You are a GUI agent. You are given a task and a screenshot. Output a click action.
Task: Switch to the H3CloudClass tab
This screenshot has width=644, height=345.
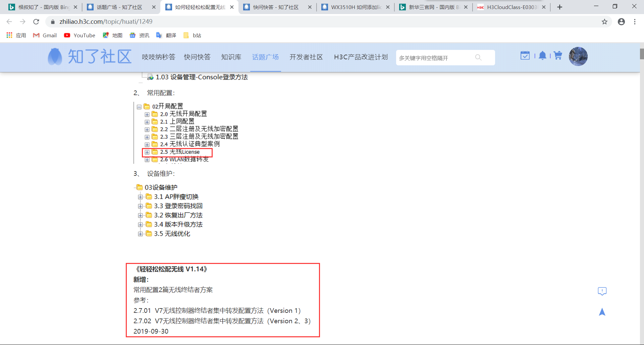(x=512, y=7)
